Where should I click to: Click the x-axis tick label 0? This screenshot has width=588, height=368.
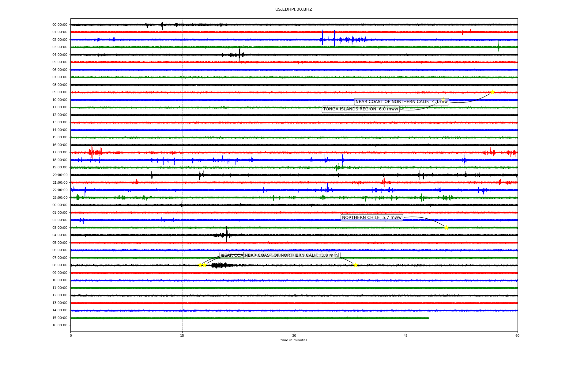coord(71,335)
